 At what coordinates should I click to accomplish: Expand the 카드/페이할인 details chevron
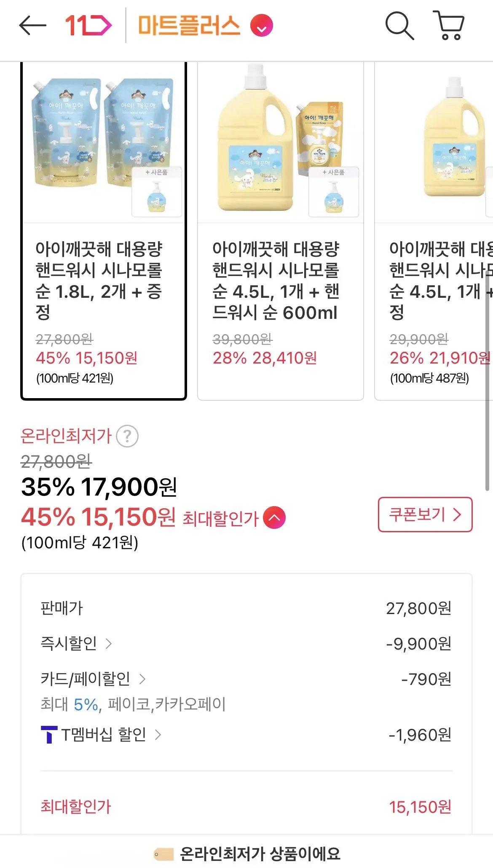coord(142,679)
